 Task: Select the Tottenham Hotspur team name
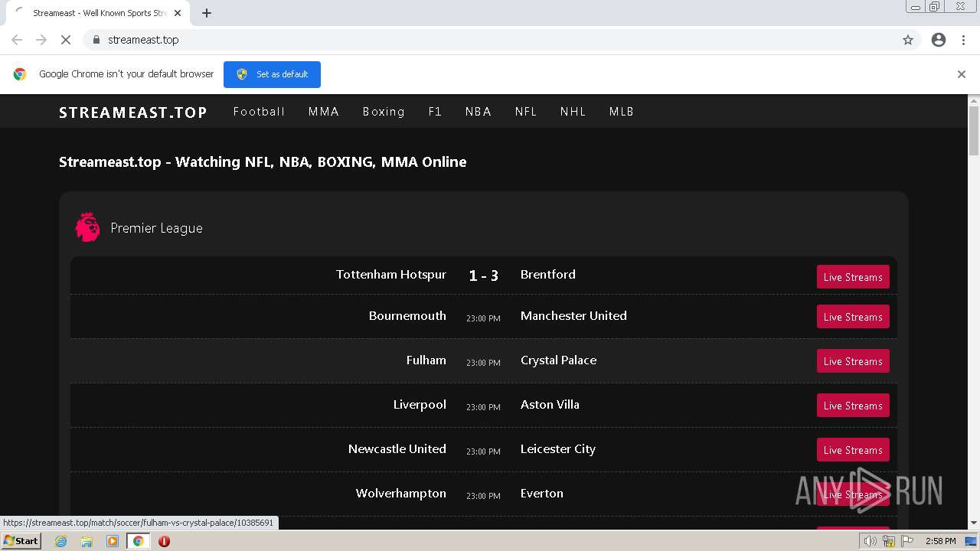pyautogui.click(x=391, y=274)
